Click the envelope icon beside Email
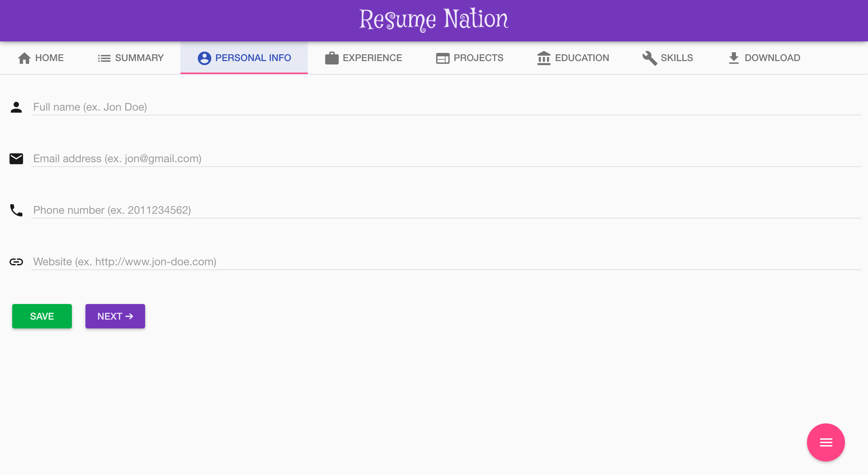The height and width of the screenshot is (475, 868). click(16, 158)
